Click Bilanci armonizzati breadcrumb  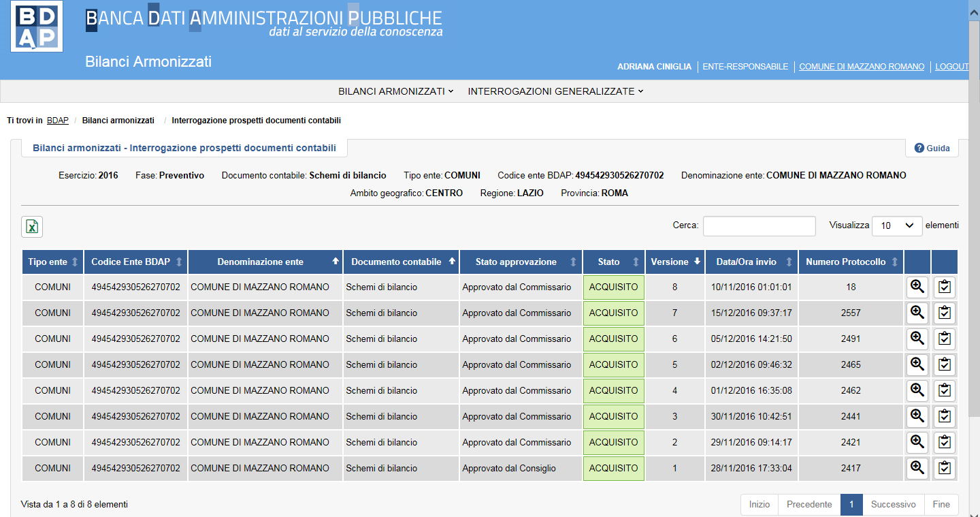118,121
